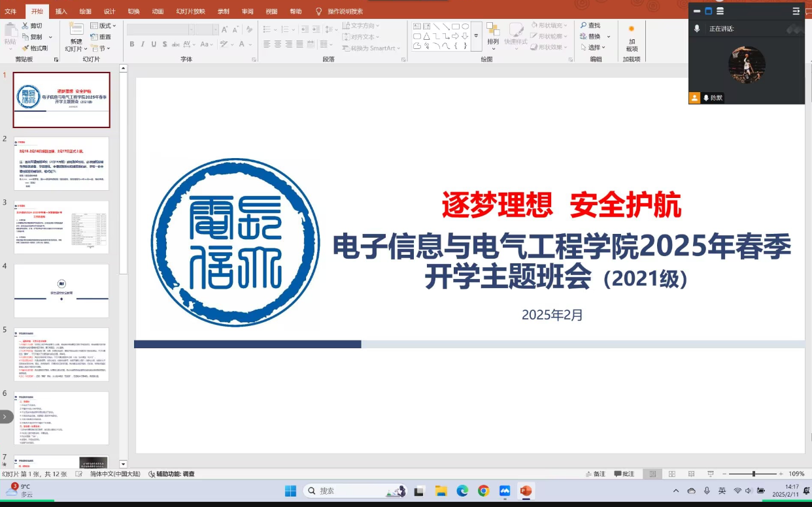Toggle underline text formatting

154,44
